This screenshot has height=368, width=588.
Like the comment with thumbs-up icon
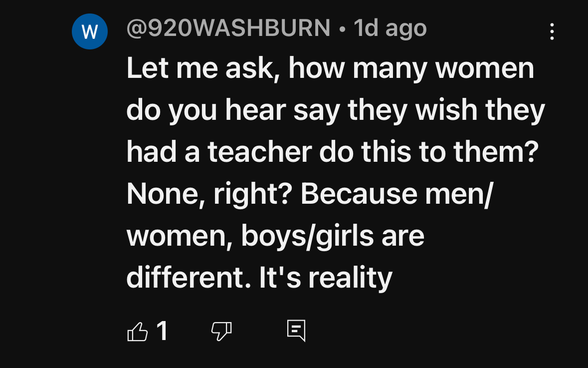click(138, 332)
